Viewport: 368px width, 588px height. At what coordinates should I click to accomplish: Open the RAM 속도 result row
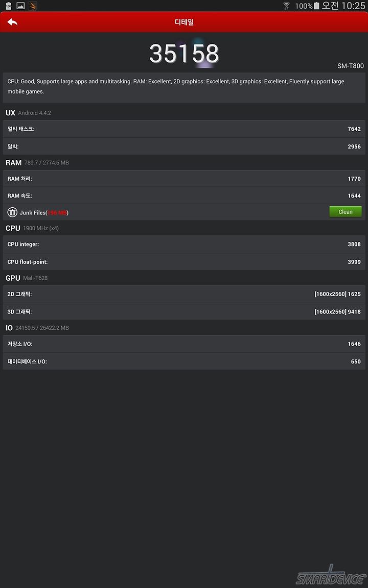pos(184,196)
